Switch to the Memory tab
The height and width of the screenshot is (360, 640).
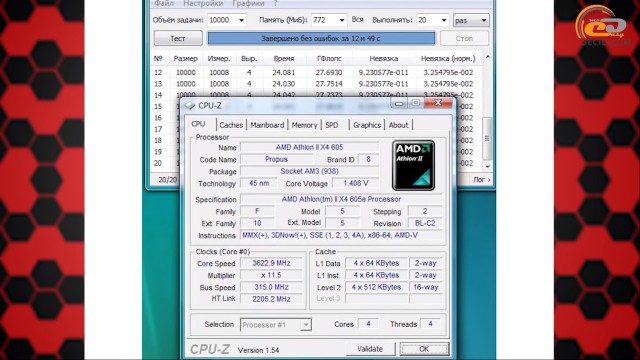click(x=304, y=125)
